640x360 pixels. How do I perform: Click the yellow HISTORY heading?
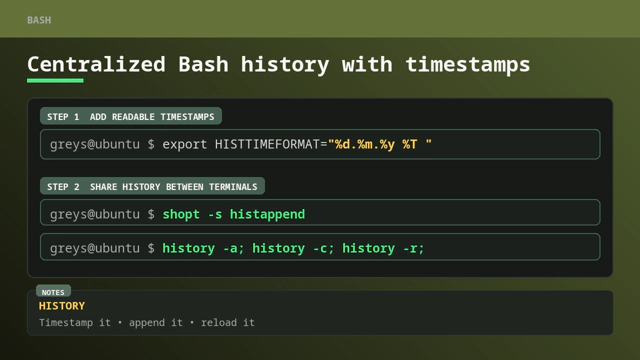click(x=62, y=306)
